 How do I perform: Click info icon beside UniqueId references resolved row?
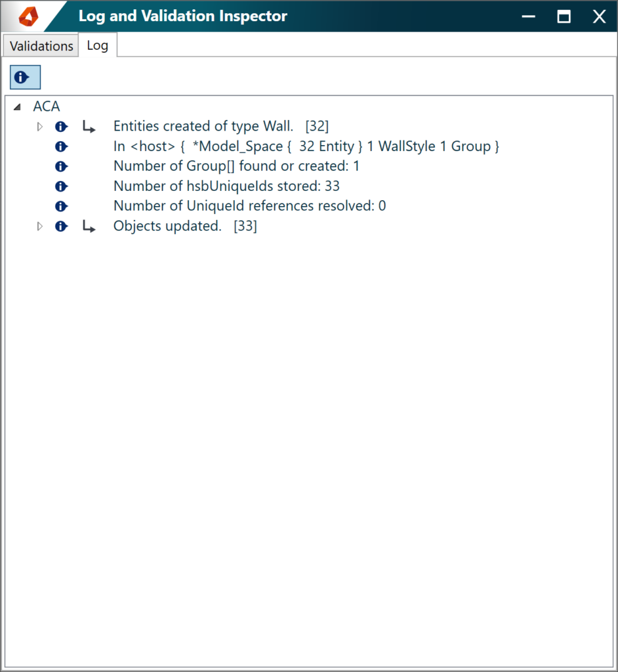(x=61, y=206)
